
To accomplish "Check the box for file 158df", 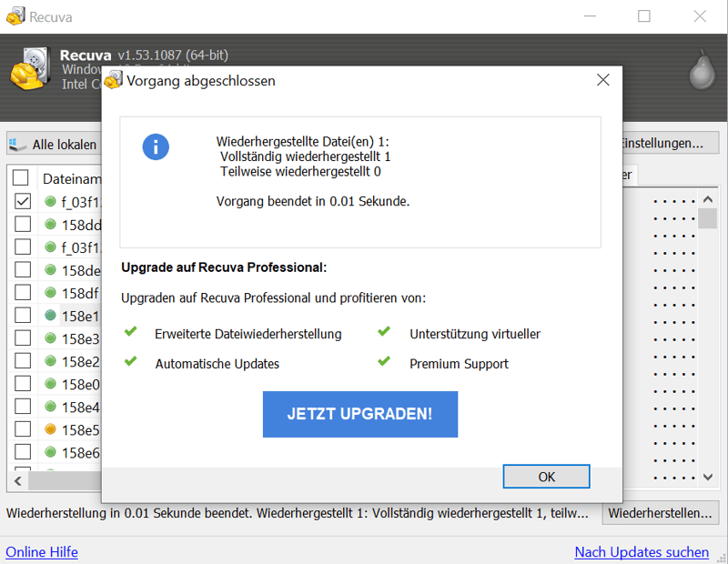I will click(x=23, y=292).
